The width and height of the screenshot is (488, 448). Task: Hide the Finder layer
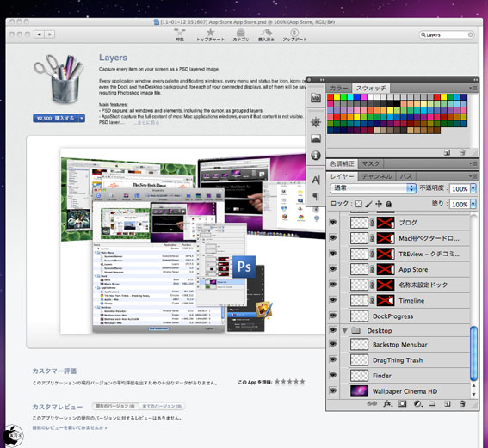333,375
